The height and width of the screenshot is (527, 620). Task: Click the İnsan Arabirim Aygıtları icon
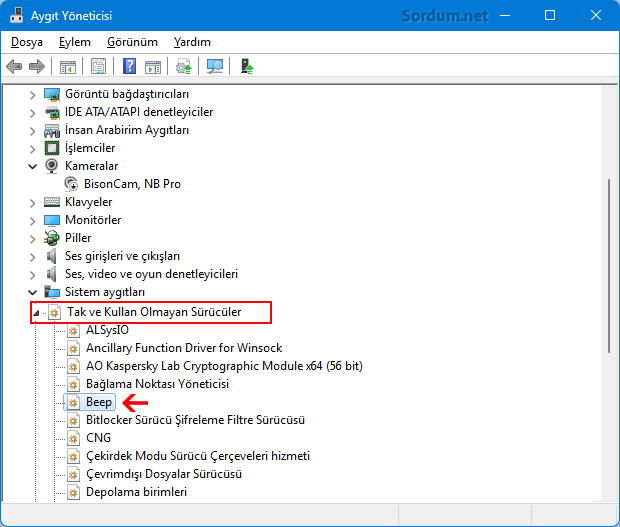(x=52, y=130)
